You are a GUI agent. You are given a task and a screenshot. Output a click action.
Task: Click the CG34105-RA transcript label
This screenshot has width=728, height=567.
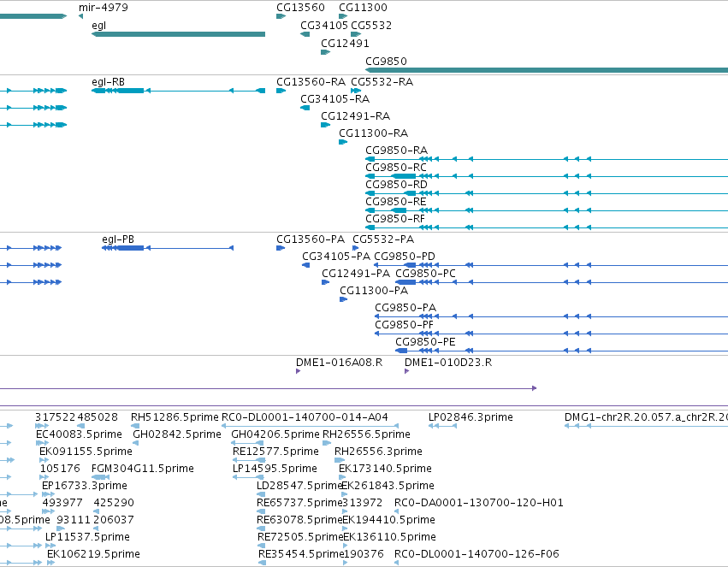(x=334, y=99)
